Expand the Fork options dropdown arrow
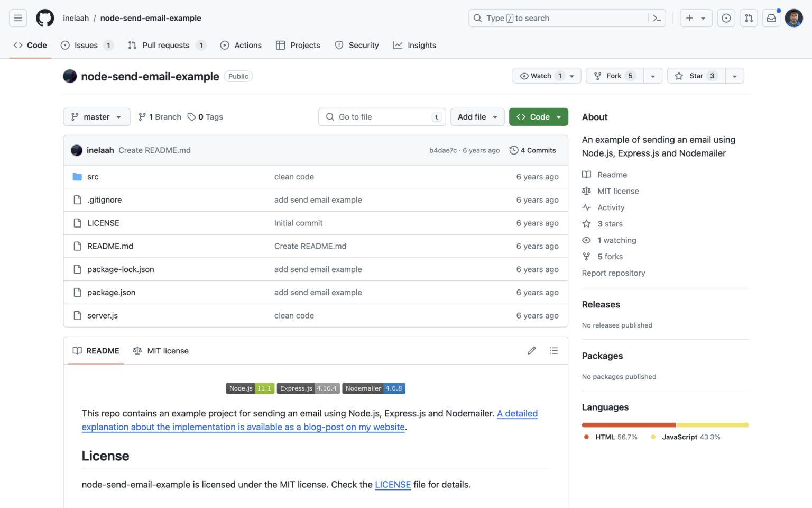812x508 pixels. pyautogui.click(x=653, y=76)
